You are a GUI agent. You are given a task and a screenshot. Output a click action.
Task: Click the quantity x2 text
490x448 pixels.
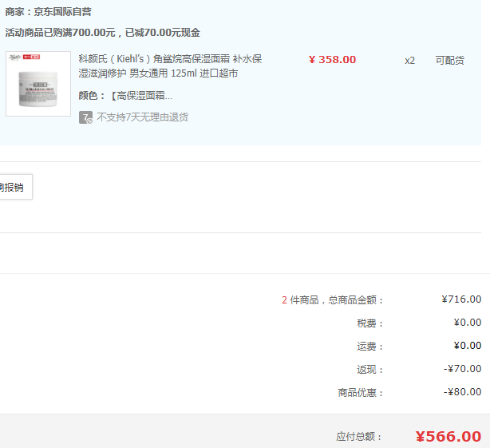[x=409, y=61]
